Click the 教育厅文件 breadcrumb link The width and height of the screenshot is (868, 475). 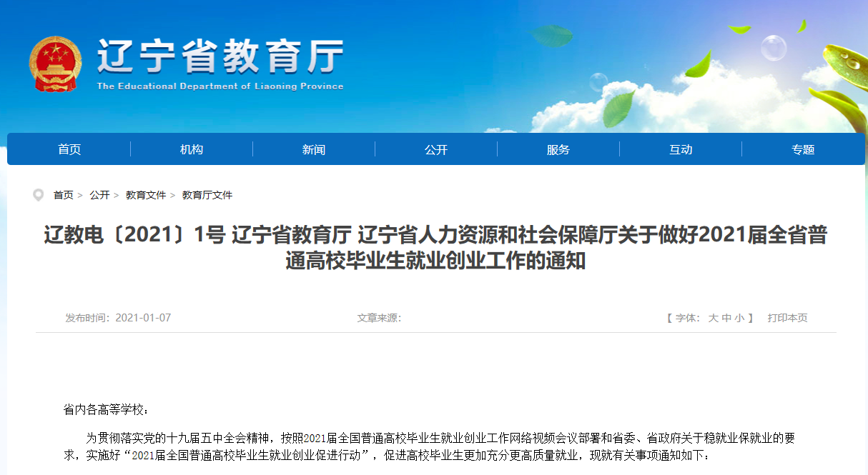207,195
